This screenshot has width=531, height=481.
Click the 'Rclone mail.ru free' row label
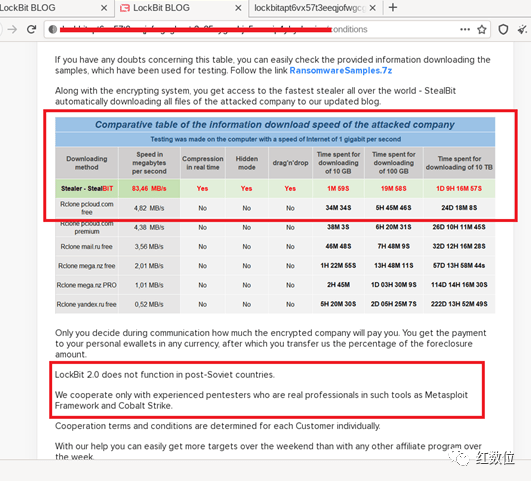tap(87, 247)
